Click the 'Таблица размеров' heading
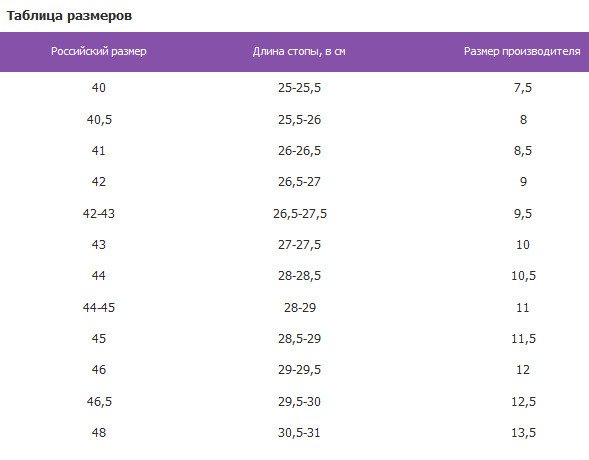The height and width of the screenshot is (460, 589). point(69,16)
